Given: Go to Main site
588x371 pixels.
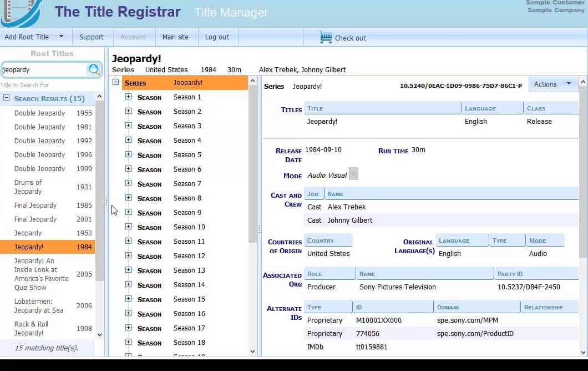Looking at the screenshot, I should (x=175, y=37).
